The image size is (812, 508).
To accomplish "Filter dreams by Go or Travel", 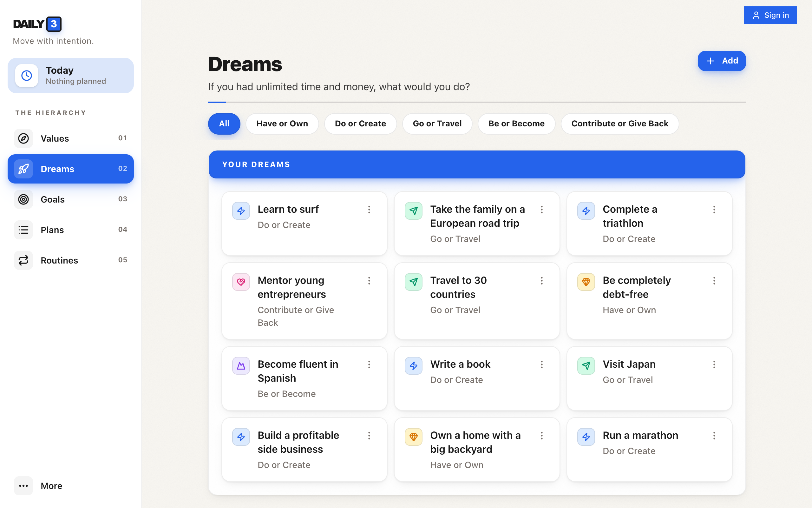I will 437,124.
